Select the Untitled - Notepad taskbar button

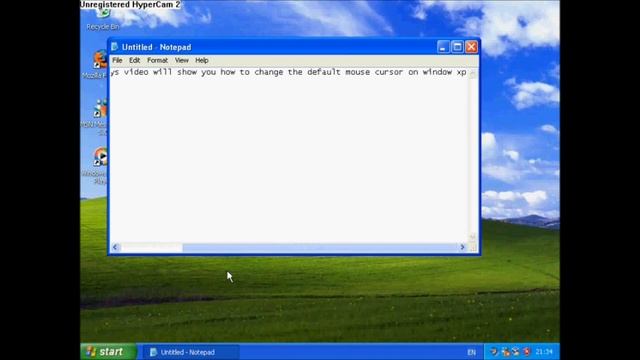pos(190,352)
